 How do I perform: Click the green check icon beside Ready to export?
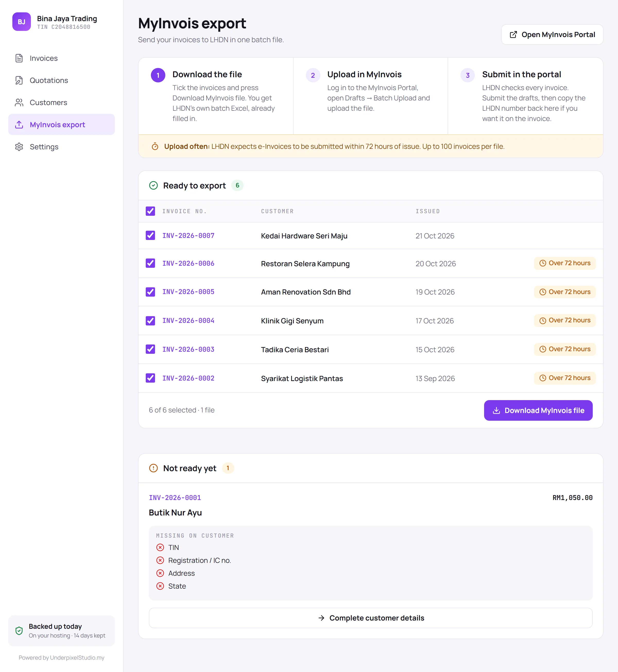click(153, 185)
